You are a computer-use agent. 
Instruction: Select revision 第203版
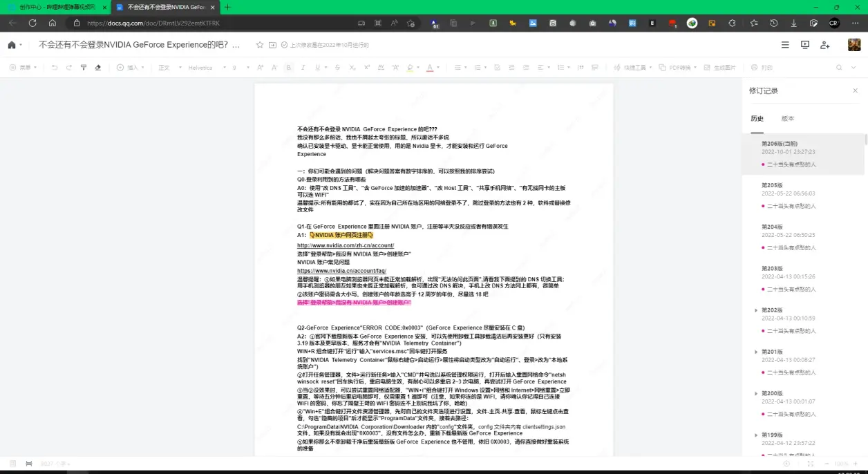tap(803, 278)
